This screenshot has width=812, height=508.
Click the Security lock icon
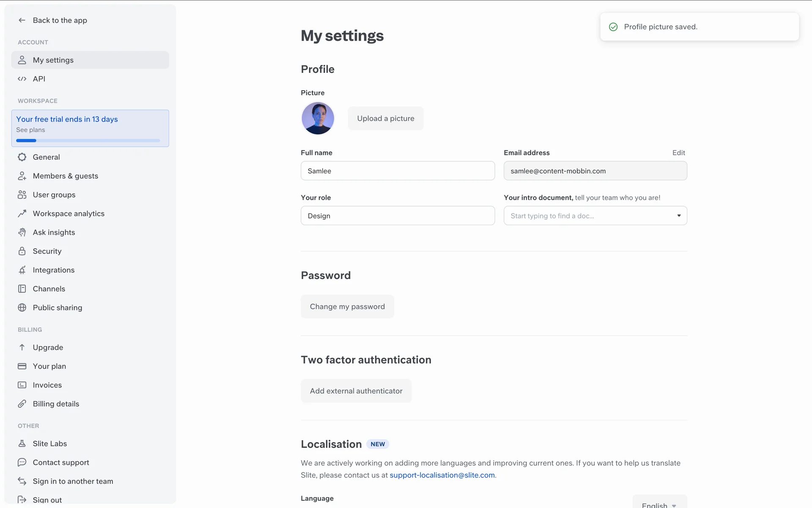click(22, 251)
